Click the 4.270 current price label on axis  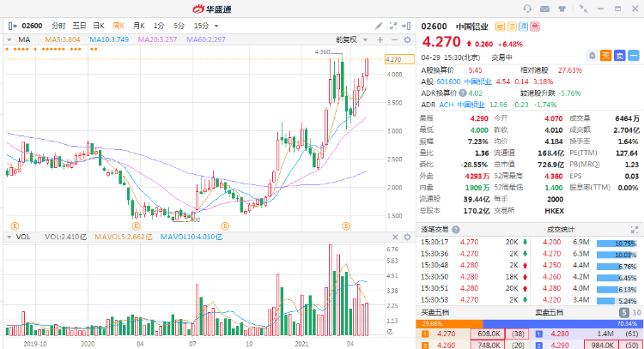point(399,59)
